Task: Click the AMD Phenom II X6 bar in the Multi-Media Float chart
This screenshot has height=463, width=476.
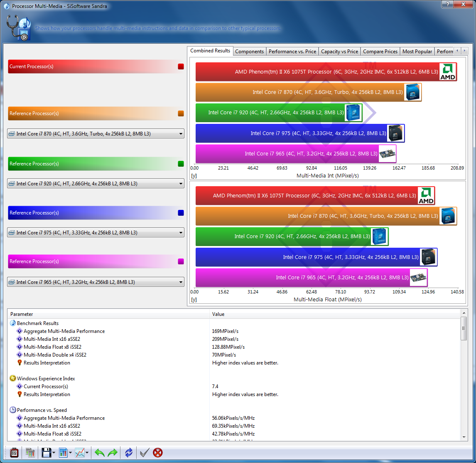Action: coord(315,195)
